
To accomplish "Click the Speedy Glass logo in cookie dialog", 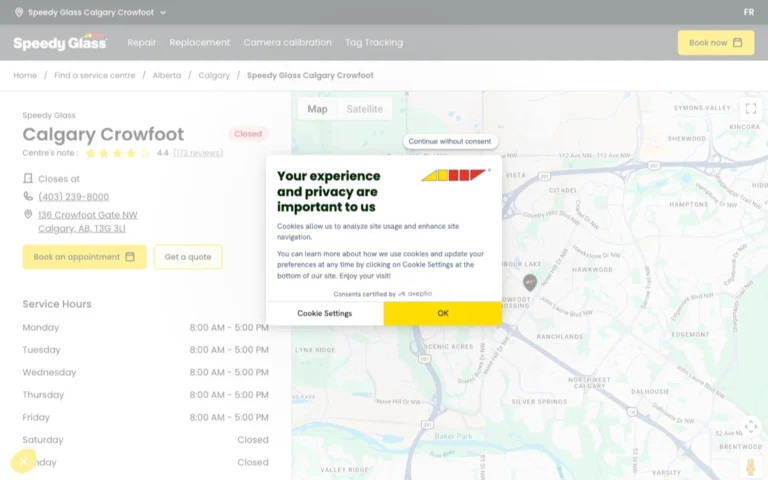I will click(x=454, y=175).
